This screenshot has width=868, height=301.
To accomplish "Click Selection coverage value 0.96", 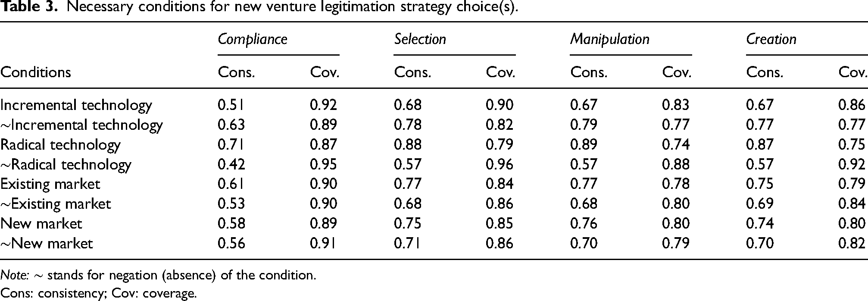I will 500,164.
